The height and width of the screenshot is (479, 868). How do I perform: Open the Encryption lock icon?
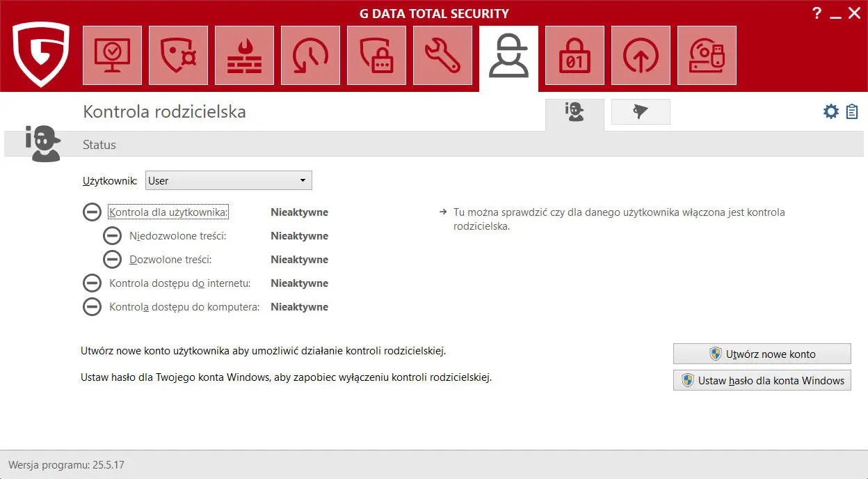[574, 56]
